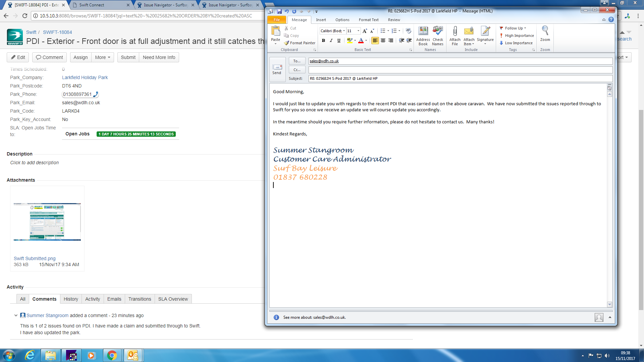The image size is (644, 362).
Task: Switch to the Insert ribbon tab
Action: pos(321,20)
